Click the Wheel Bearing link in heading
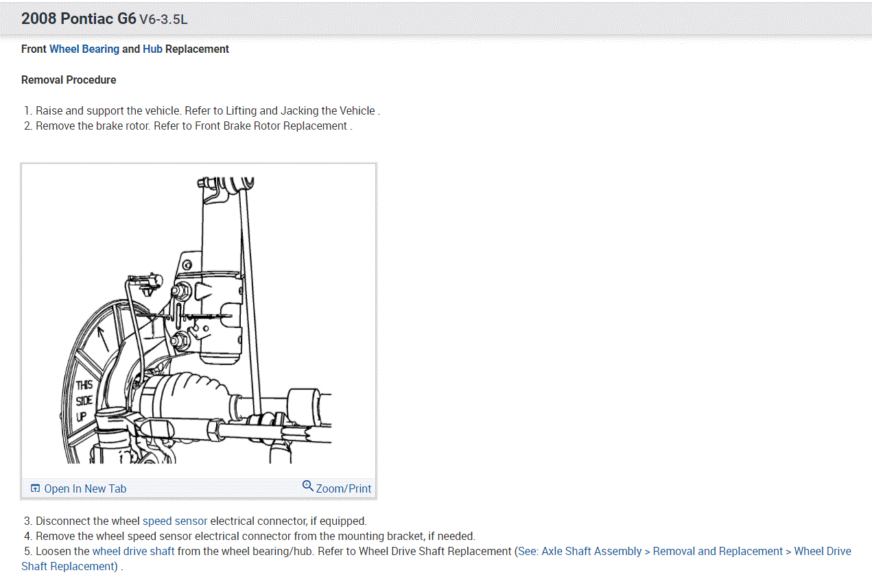The width and height of the screenshot is (872, 588). click(x=84, y=49)
